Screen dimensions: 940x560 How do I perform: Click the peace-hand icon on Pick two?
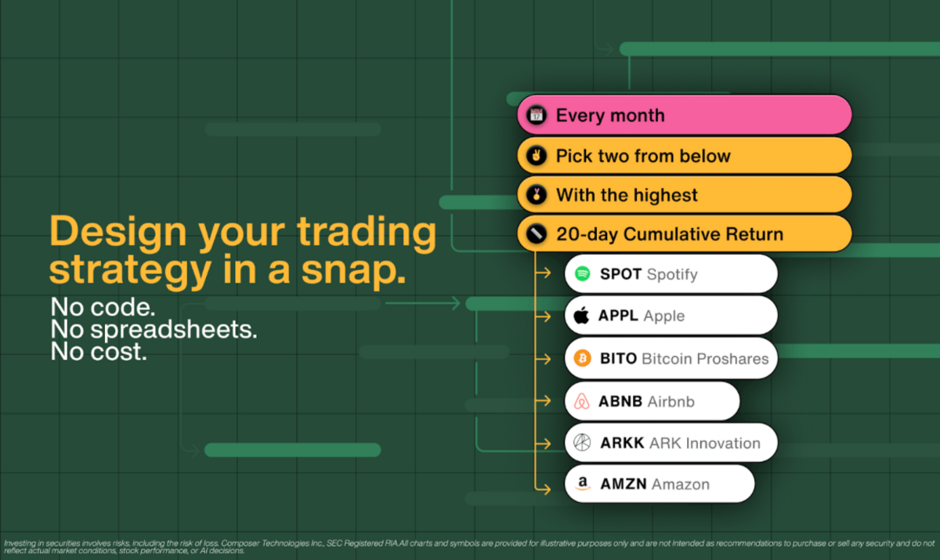tap(537, 155)
